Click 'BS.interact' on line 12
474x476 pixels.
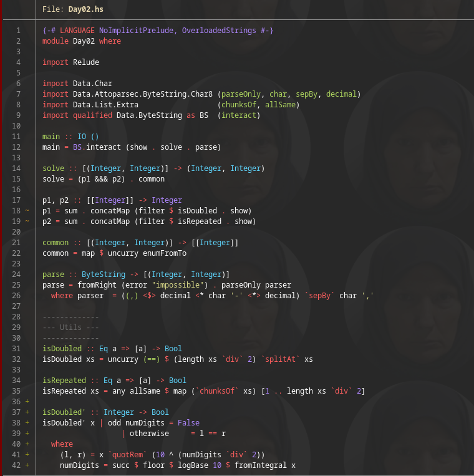click(x=97, y=147)
